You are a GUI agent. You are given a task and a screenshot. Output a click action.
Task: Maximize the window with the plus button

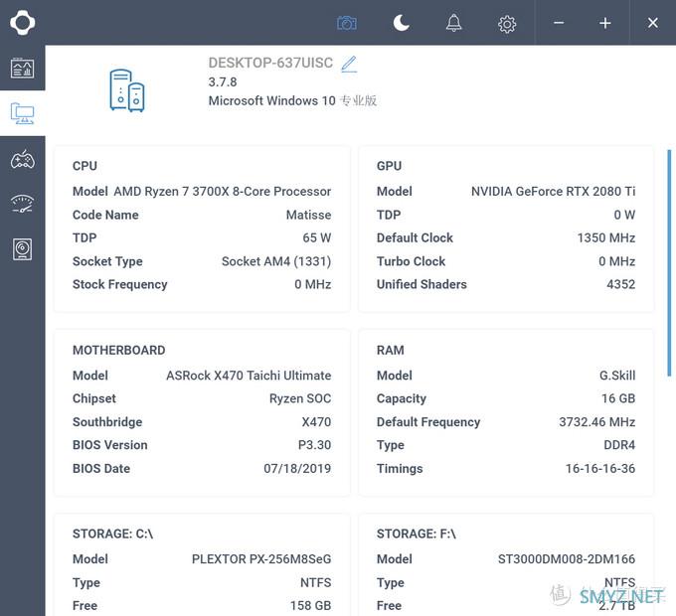point(605,23)
